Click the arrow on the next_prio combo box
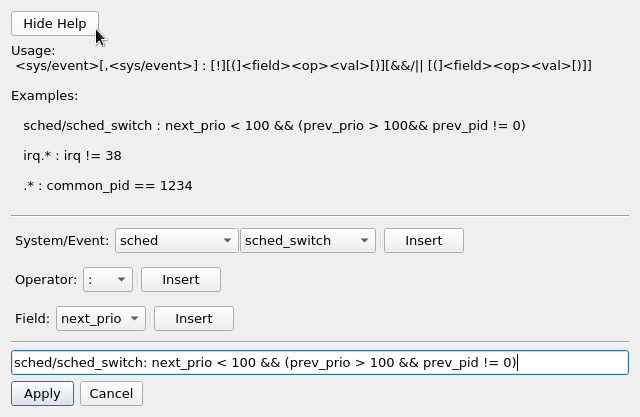Image resolution: width=640 pixels, height=417 pixels. (x=134, y=319)
